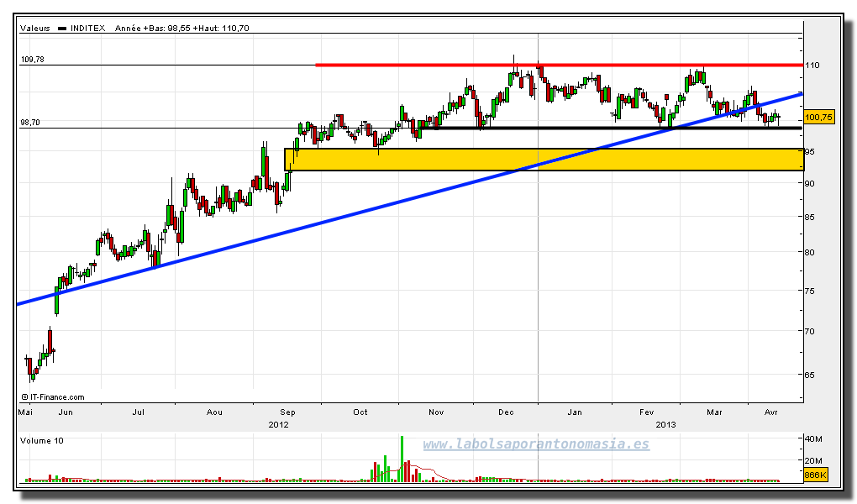
Task: Click the yellow support zone rectangle
Action: (x=544, y=159)
